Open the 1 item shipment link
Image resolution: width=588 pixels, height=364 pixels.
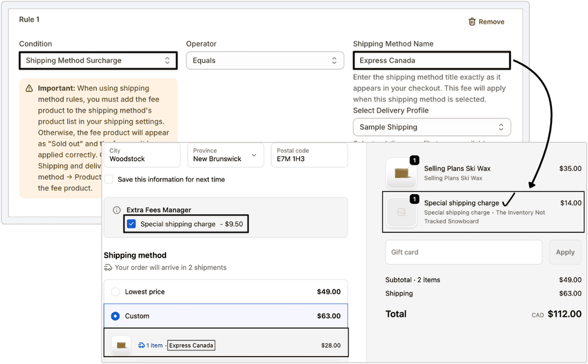pyautogui.click(x=156, y=345)
